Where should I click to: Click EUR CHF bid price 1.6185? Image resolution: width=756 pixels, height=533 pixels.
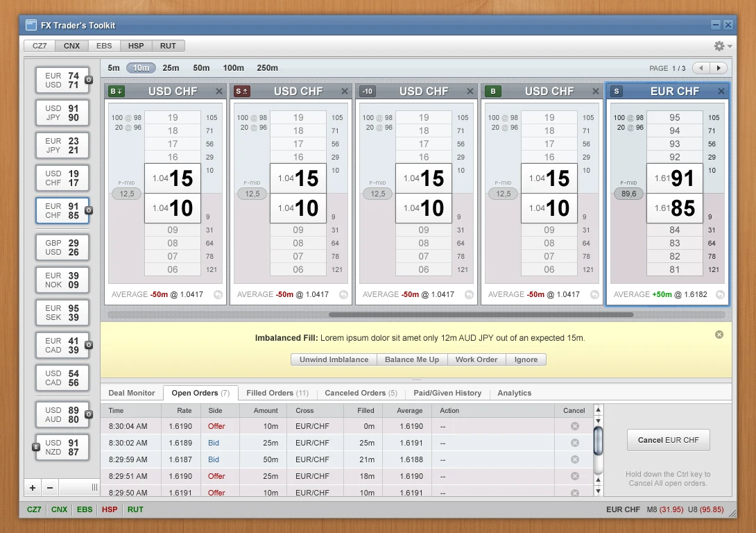[675, 208]
